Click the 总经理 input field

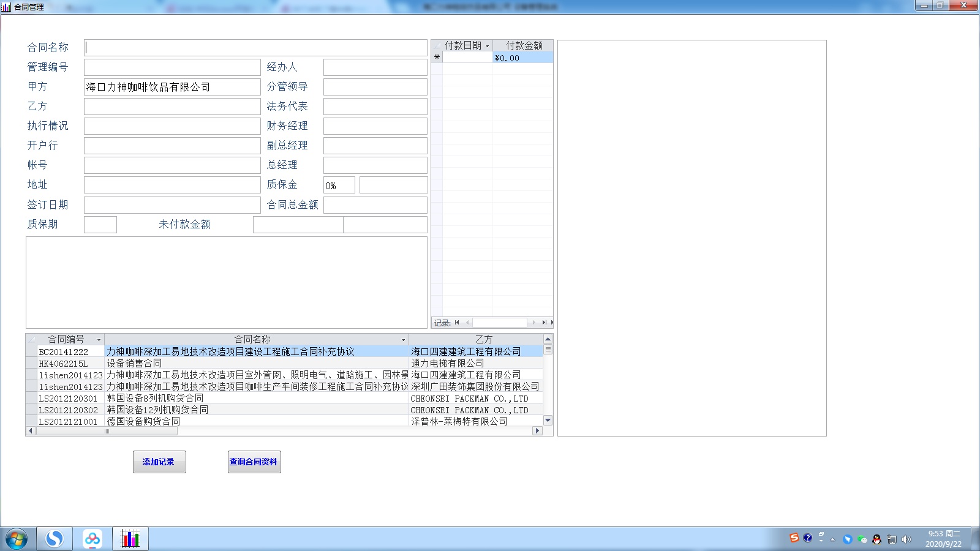[x=375, y=165]
